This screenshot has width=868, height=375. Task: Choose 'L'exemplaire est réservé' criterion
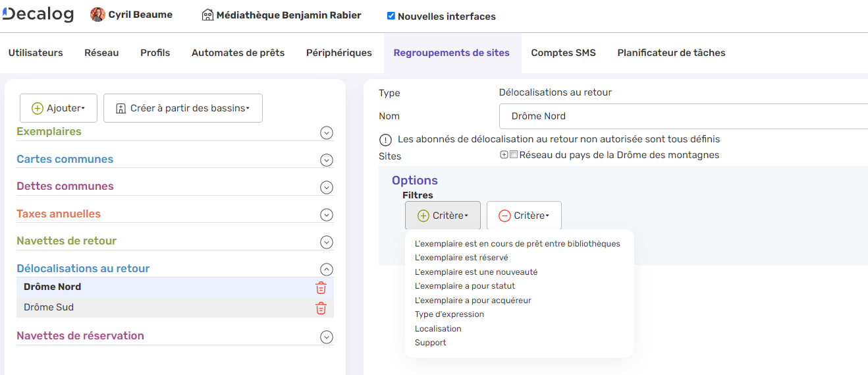[x=461, y=258]
